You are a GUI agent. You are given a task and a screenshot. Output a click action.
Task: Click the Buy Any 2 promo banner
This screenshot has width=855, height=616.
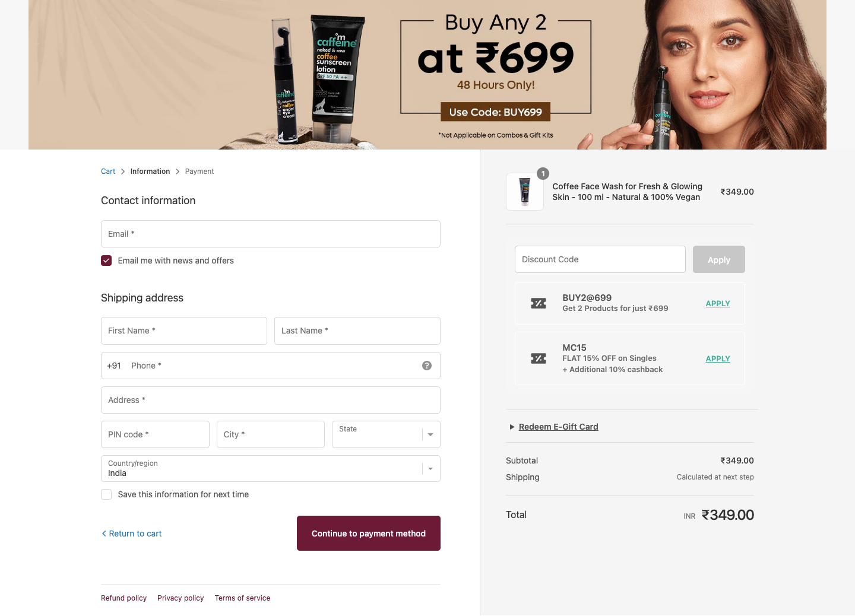pyautogui.click(x=427, y=75)
